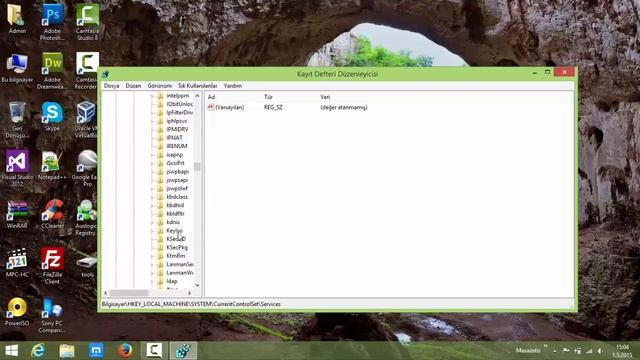Open the MPC-HC desktop shortcut
This screenshot has width=640, height=360.
(x=17, y=262)
